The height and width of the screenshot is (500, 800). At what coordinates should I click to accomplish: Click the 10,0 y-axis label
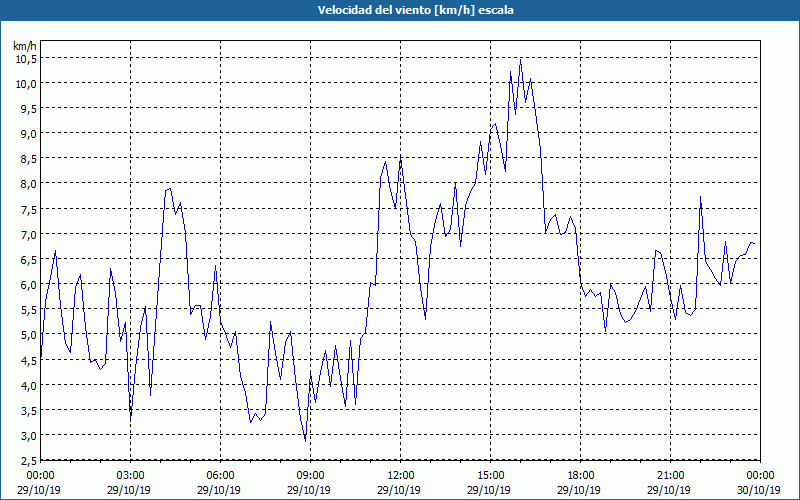point(27,84)
